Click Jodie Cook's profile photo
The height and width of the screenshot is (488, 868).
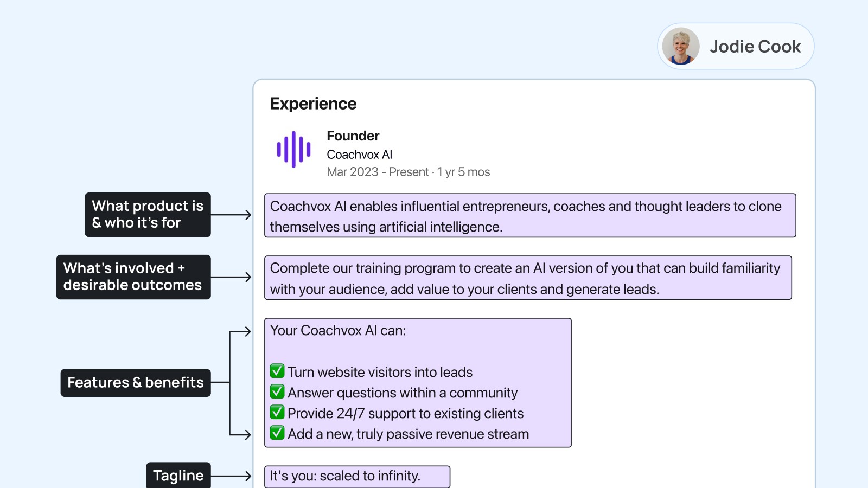coord(681,46)
